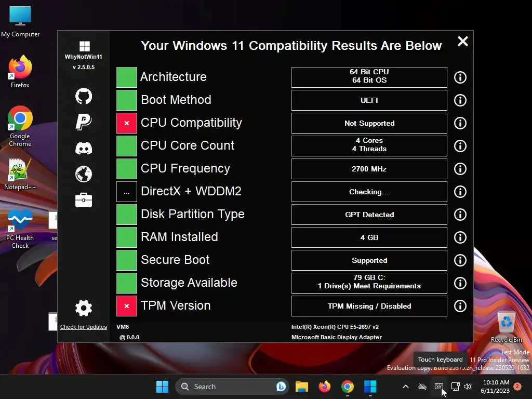Show info for Disk Partition Type
Screen dimensions: 532x399
tap(460, 215)
